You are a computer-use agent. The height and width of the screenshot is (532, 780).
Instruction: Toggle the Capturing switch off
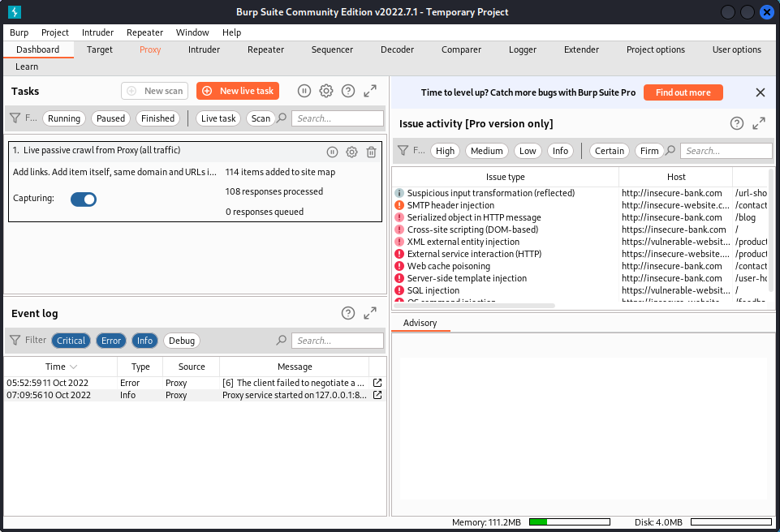coord(84,199)
